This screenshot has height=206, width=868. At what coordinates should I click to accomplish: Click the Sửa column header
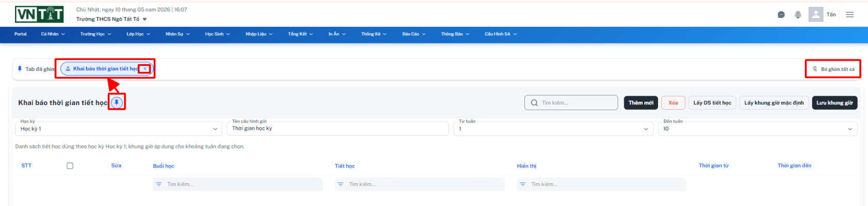pyautogui.click(x=116, y=166)
